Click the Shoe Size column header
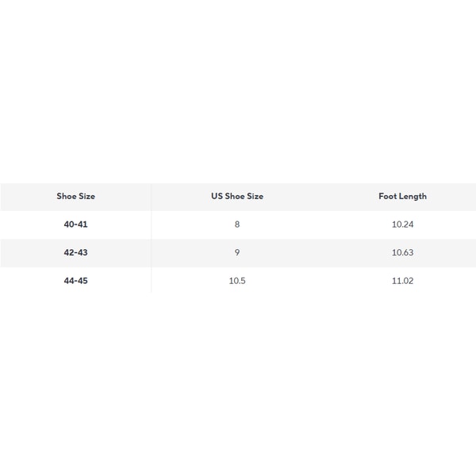The height and width of the screenshot is (476, 476). point(75,196)
